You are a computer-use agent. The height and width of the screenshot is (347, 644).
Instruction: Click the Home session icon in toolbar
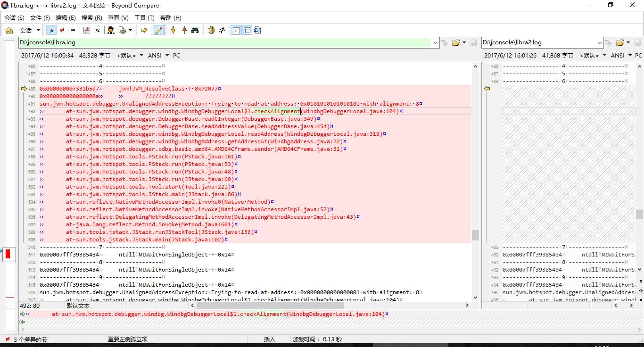(9, 30)
